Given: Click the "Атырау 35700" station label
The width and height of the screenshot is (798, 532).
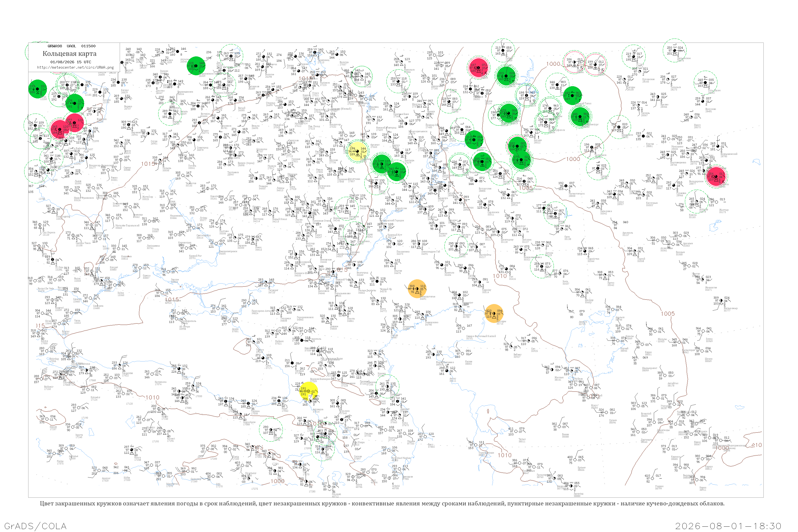Looking at the screenshot, I should [x=467, y=316].
